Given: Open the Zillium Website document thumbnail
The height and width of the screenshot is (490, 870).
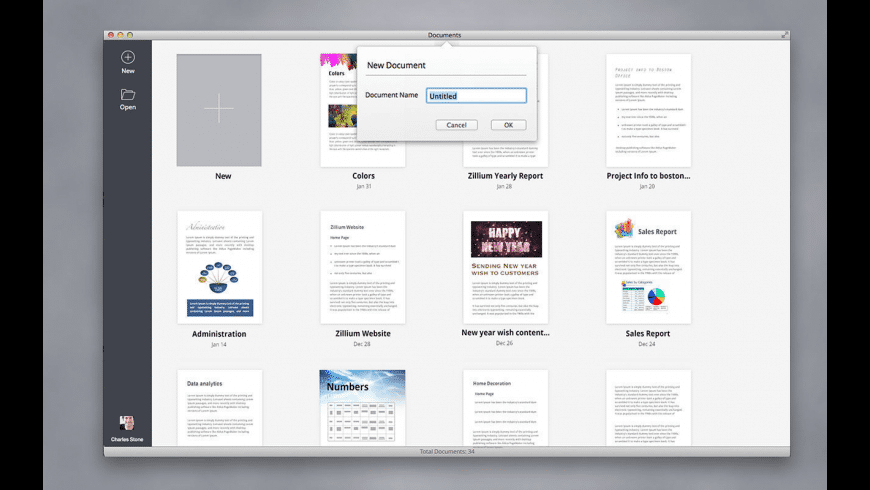Looking at the screenshot, I should click(363, 267).
